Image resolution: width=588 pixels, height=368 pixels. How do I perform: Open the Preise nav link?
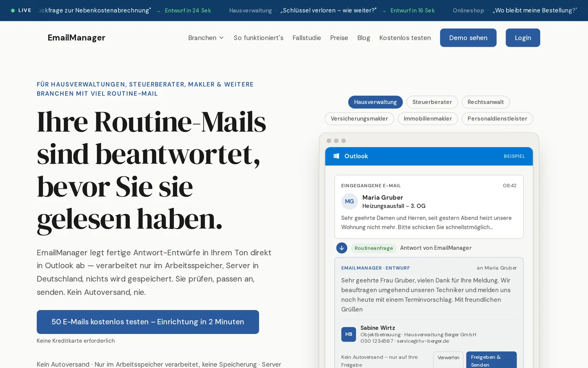coord(339,38)
